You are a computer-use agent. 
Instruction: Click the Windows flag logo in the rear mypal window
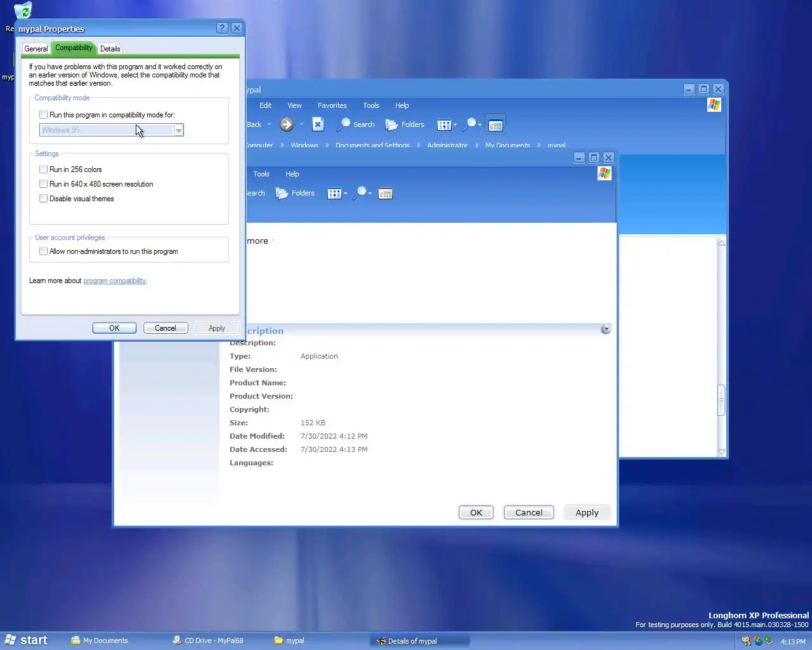click(x=714, y=105)
